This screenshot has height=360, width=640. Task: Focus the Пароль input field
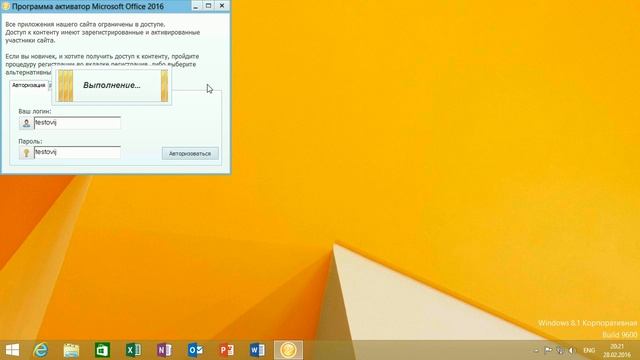[77, 152]
